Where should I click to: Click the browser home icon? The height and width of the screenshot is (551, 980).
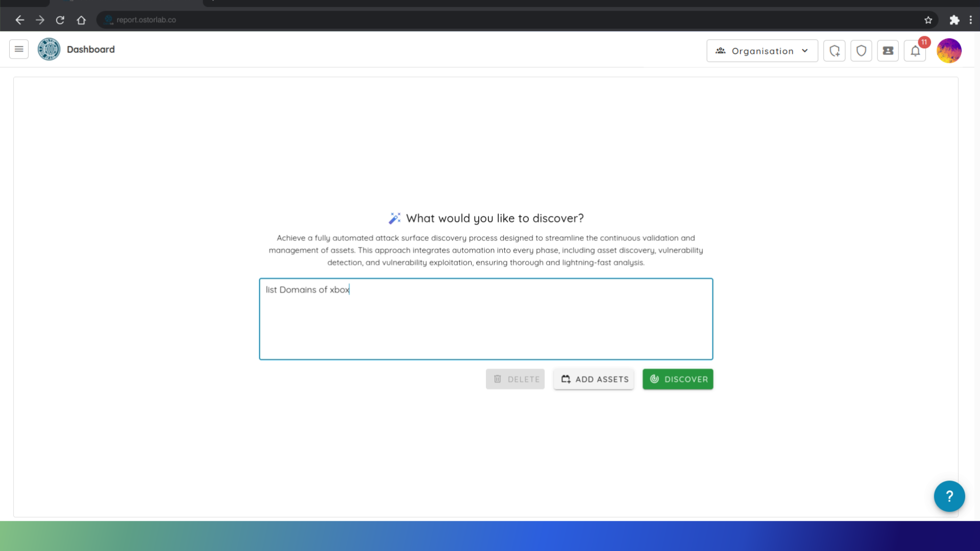pos(81,20)
